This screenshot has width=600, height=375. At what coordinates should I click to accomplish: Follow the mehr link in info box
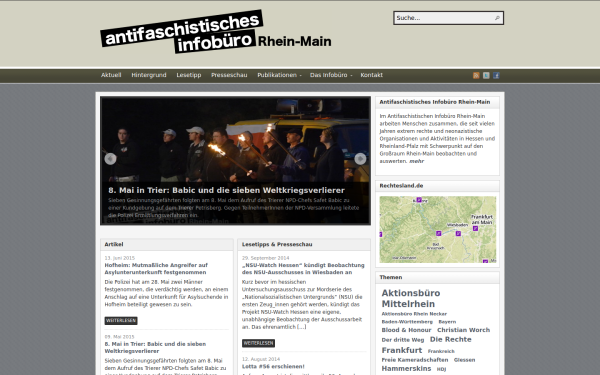[x=417, y=161]
